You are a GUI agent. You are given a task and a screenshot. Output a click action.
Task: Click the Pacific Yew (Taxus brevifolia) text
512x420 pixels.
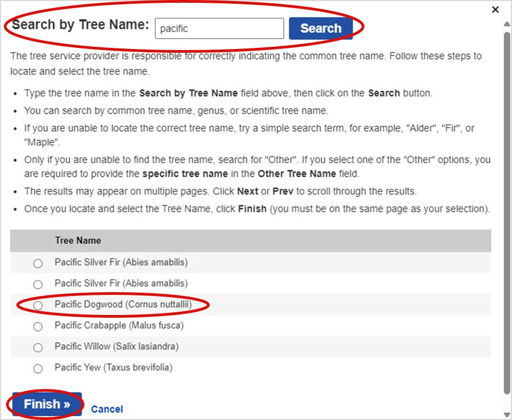point(113,368)
